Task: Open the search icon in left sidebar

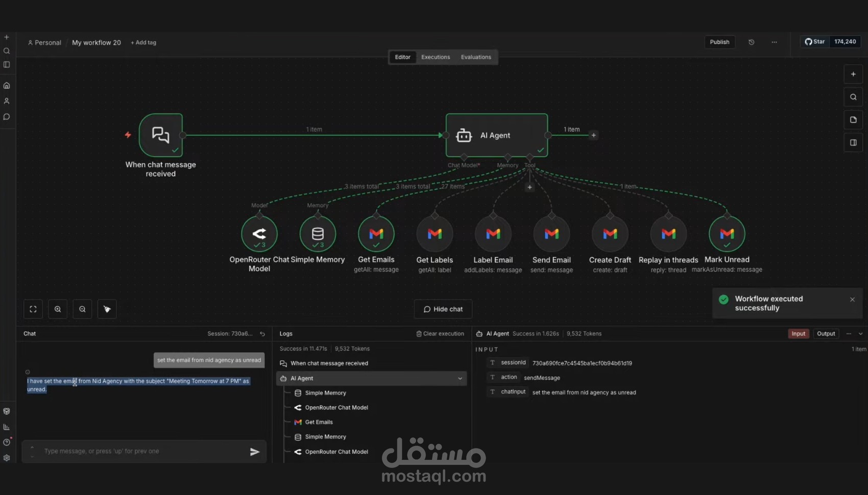Action: (7, 51)
